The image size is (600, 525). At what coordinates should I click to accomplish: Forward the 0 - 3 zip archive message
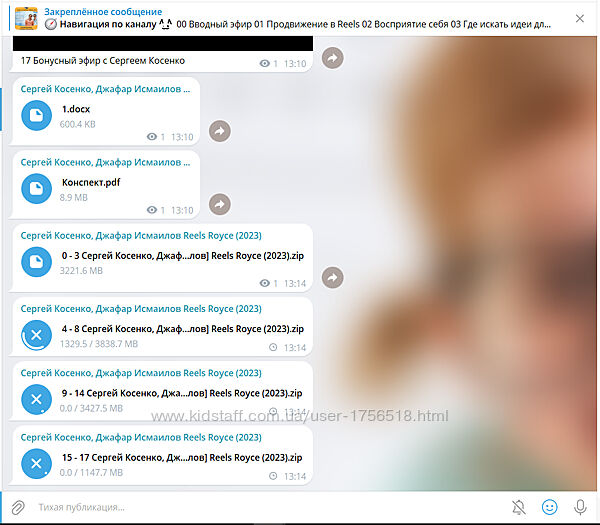click(x=332, y=277)
